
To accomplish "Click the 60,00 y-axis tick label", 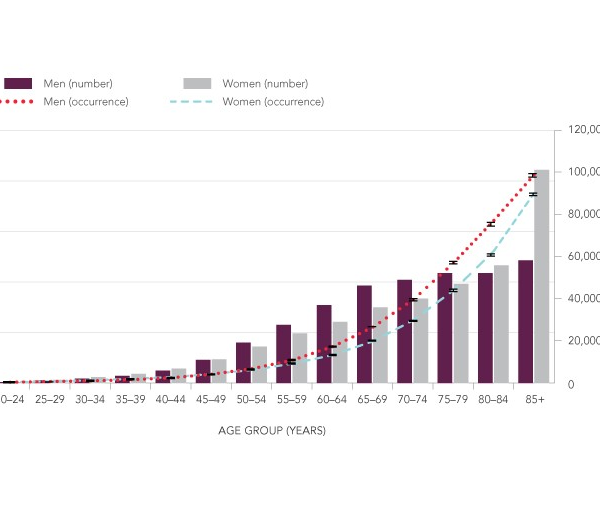I will pos(582,257).
